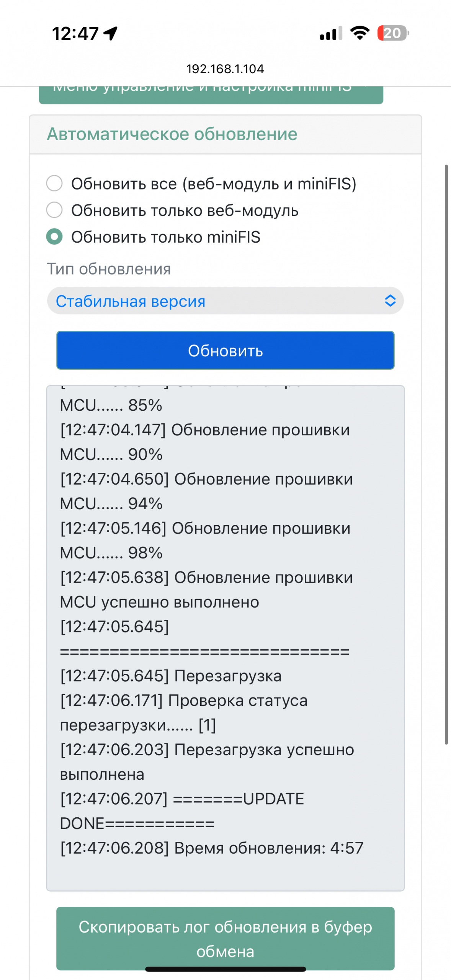Screen dimensions: 451x980
Task: Tap the "Автоматическое обновление" section header
Action: (x=172, y=134)
